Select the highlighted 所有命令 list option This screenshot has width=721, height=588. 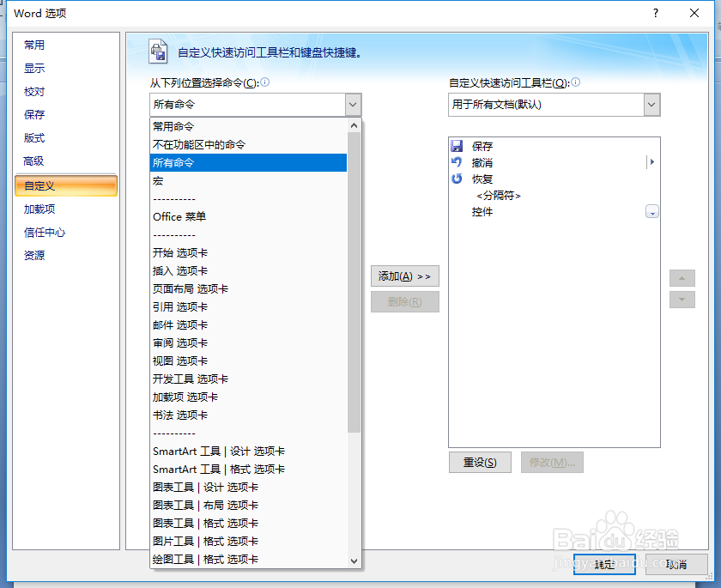pyautogui.click(x=248, y=162)
